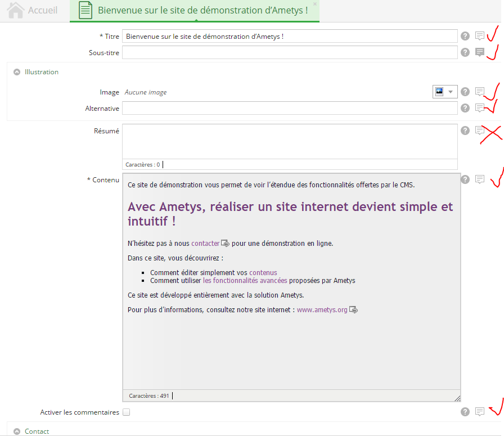Add a comment on the Contenu row
504x436 pixels.
coord(480,179)
